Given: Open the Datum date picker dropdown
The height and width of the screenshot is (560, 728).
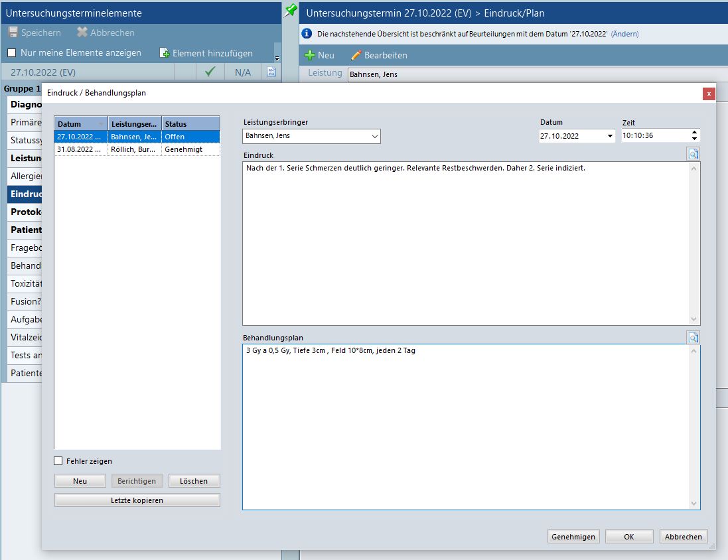Looking at the screenshot, I should click(610, 136).
